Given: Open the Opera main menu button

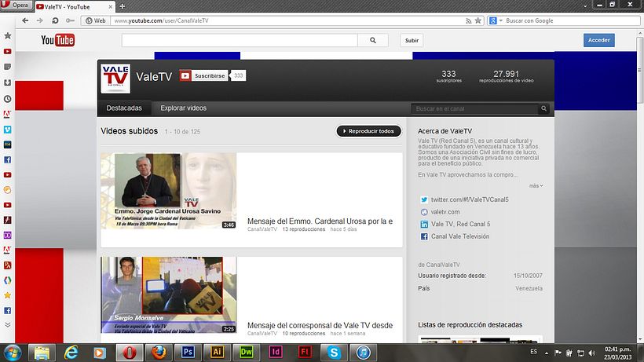Looking at the screenshot, I should (16, 5).
